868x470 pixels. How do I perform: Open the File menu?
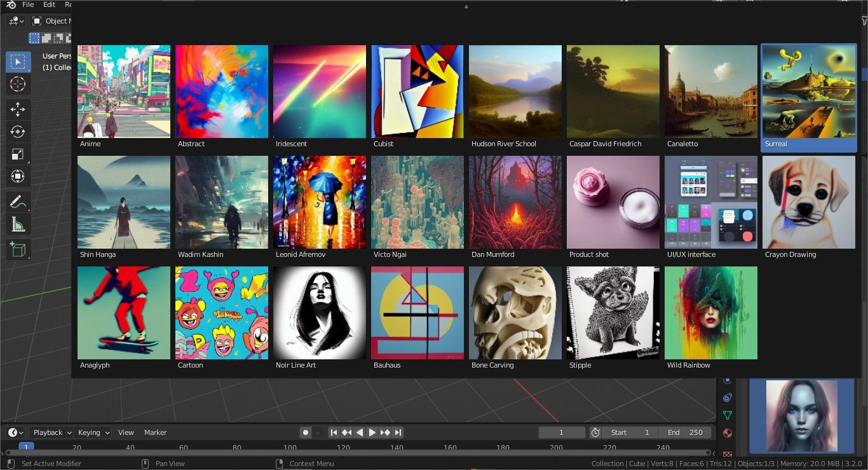tap(28, 4)
